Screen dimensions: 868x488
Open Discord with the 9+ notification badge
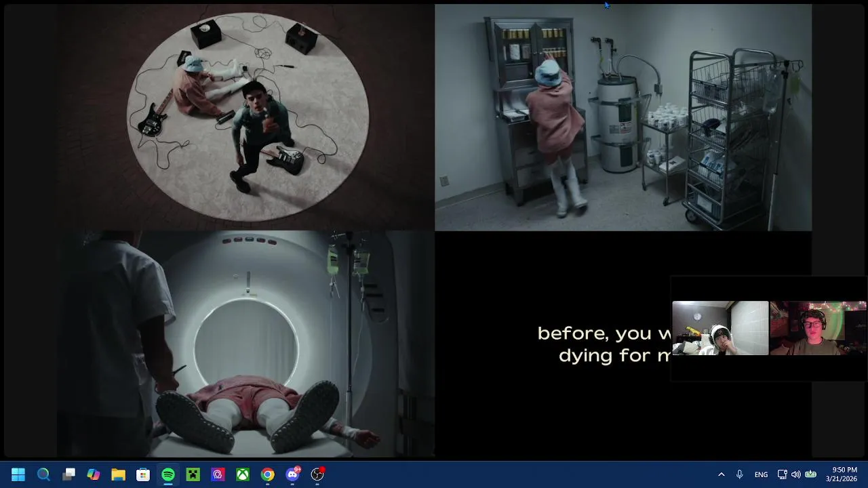pyautogui.click(x=293, y=474)
